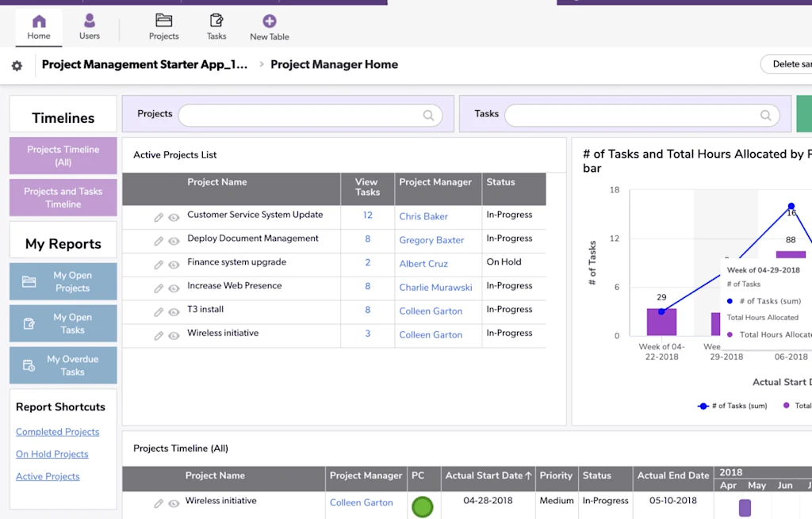Open 3 tasks for Wireless initiative
The width and height of the screenshot is (812, 519).
pos(368,334)
